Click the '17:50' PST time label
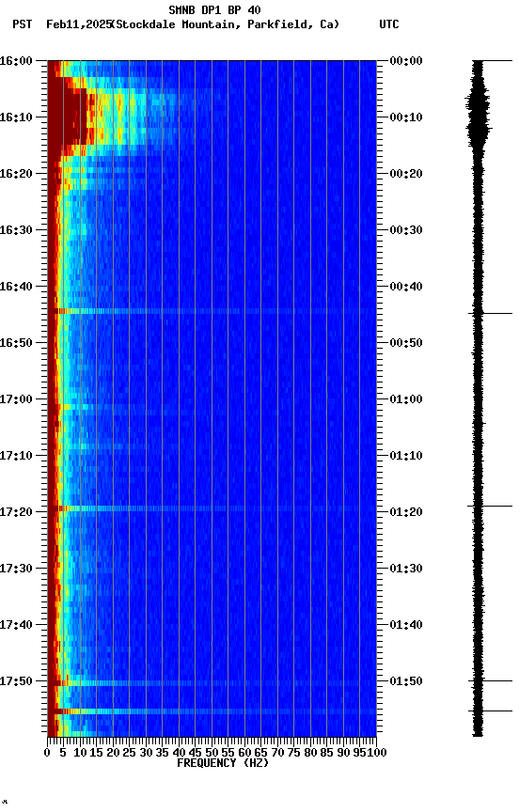 [16, 681]
